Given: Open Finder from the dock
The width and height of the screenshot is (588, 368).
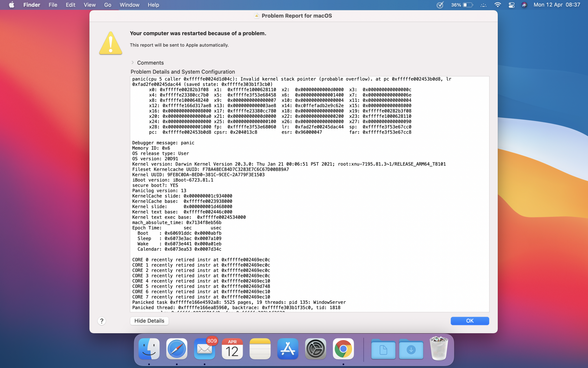Looking at the screenshot, I should point(149,349).
